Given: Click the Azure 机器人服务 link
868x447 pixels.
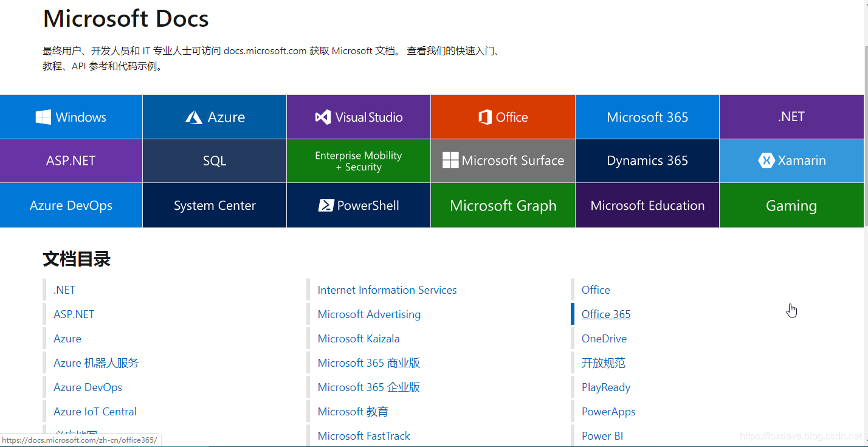Looking at the screenshot, I should [96, 363].
